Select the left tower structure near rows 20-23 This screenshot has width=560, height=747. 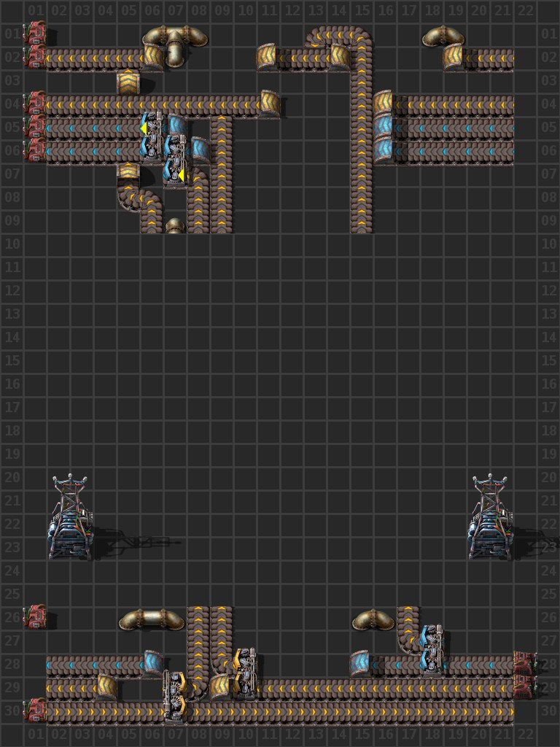[71, 517]
